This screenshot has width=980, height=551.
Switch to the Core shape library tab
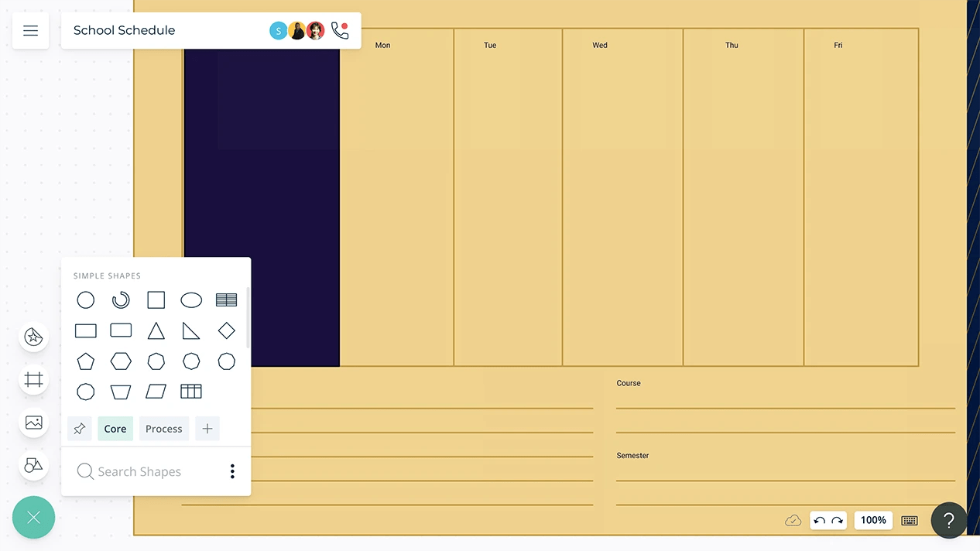[x=115, y=429]
